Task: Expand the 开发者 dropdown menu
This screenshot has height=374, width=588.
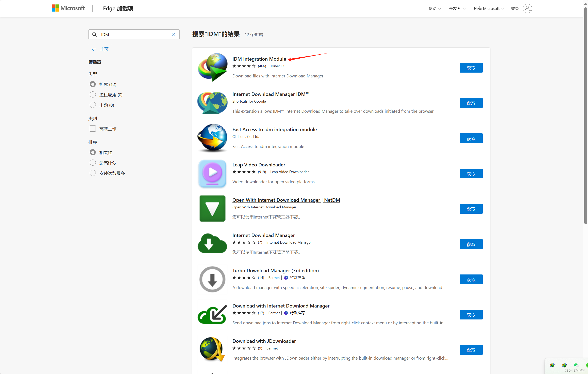Action: 457,9
